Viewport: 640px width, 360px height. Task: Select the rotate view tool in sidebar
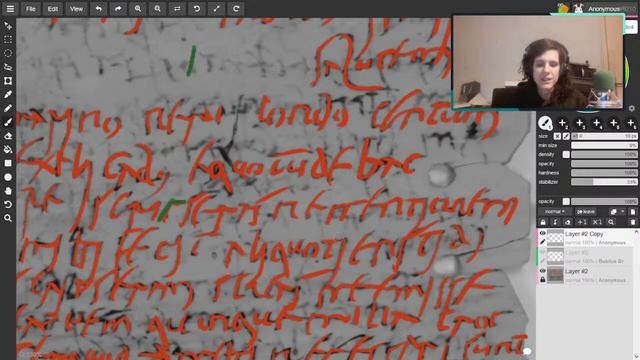(x=8, y=204)
